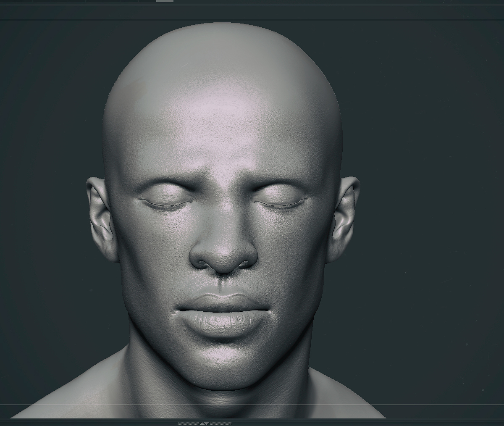Click the dotted grip right of the tray arrows
Screen dimensions: 504x426
[x=220, y=423]
